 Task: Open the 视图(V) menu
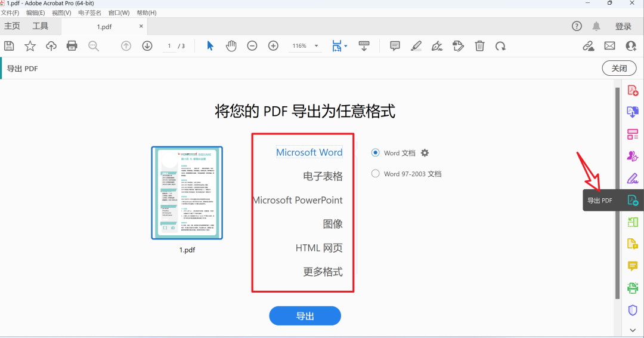pos(61,13)
